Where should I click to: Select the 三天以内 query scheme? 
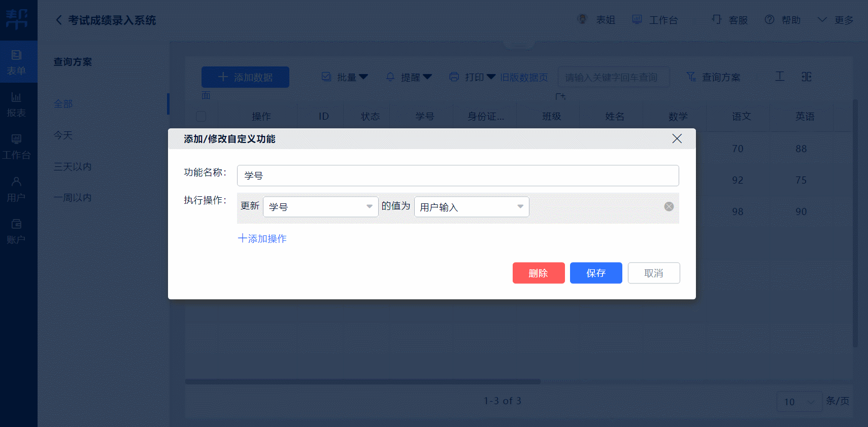(x=73, y=166)
